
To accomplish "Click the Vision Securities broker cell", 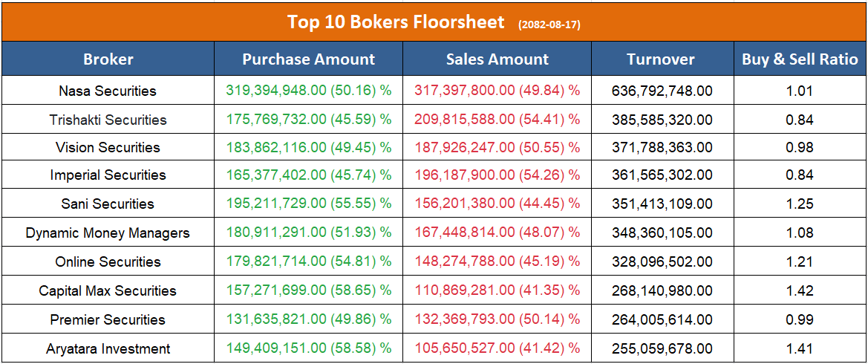I will (x=108, y=147).
